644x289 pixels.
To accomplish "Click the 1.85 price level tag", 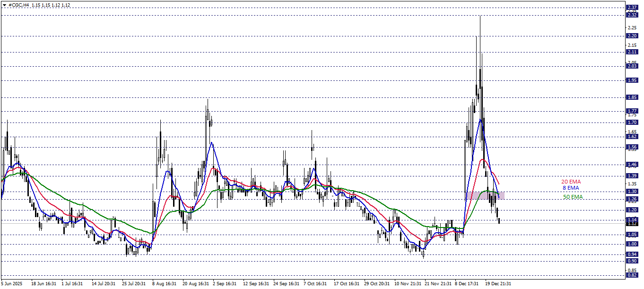I will [x=631, y=97].
